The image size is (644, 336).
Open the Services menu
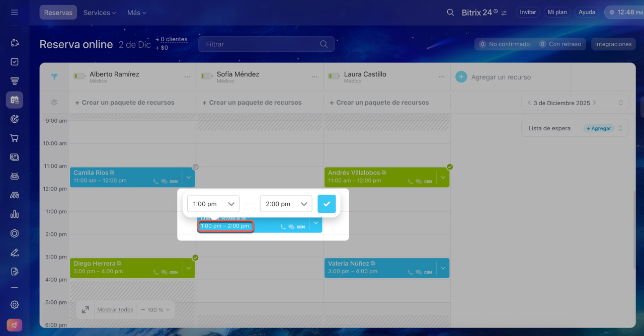click(x=100, y=13)
